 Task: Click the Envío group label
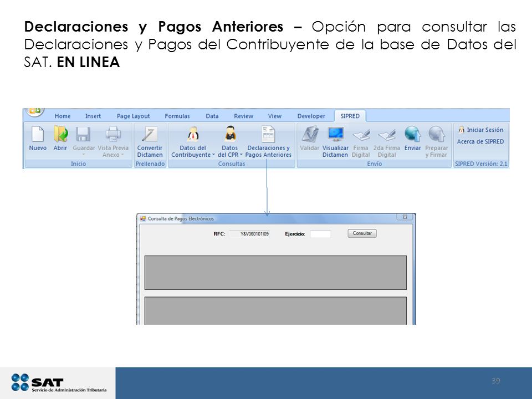(374, 164)
